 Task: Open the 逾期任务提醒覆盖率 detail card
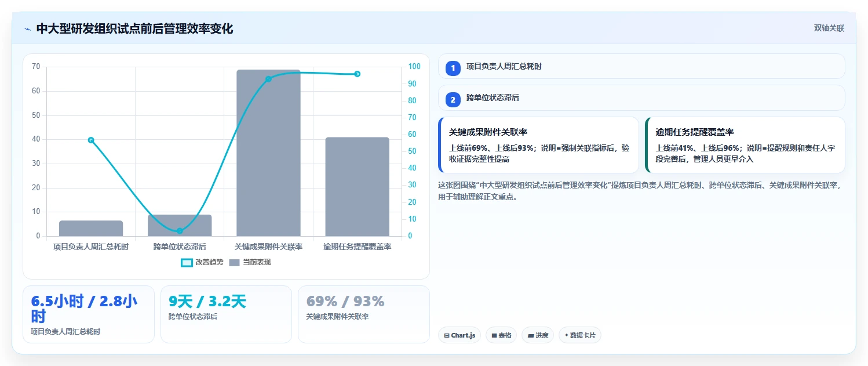pyautogui.click(x=745, y=145)
